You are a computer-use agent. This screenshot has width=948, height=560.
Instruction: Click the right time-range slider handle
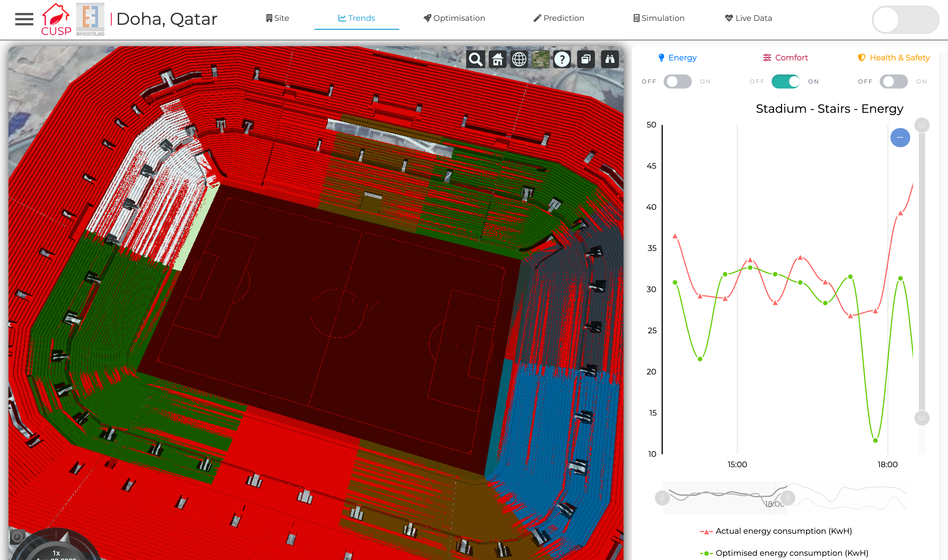coord(787,498)
